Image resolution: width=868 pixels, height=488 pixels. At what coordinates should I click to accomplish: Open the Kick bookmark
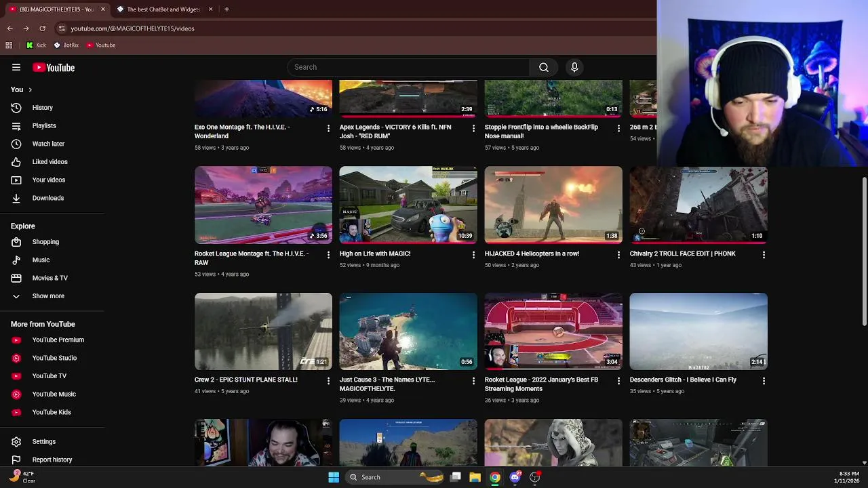click(36, 45)
